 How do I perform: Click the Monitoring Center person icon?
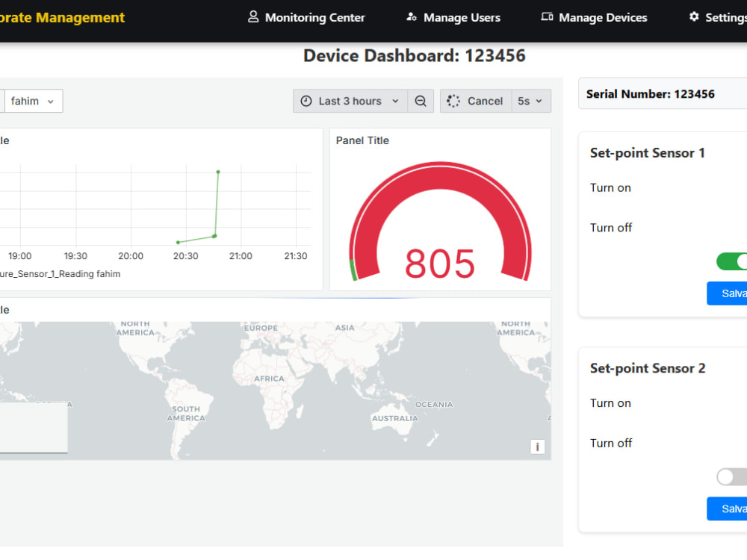point(253,16)
